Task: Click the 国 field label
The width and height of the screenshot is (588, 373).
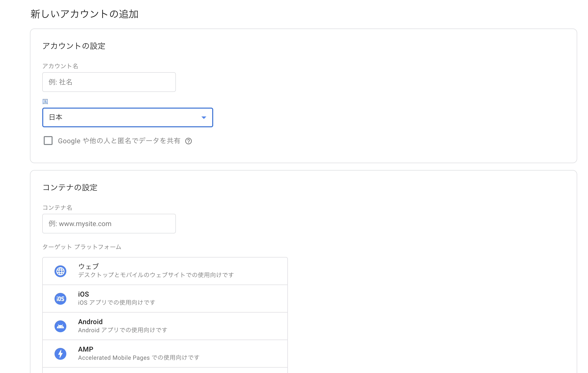Action: coord(45,101)
